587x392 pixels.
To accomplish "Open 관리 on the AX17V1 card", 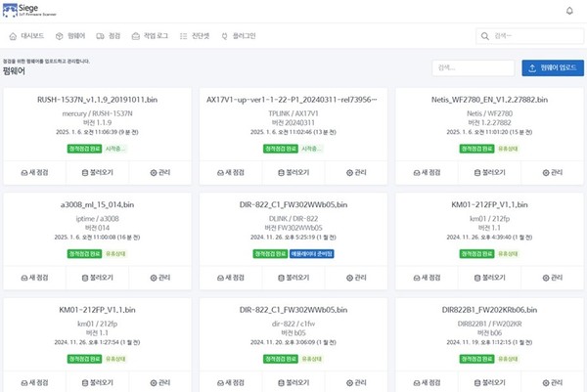I will coord(356,172).
